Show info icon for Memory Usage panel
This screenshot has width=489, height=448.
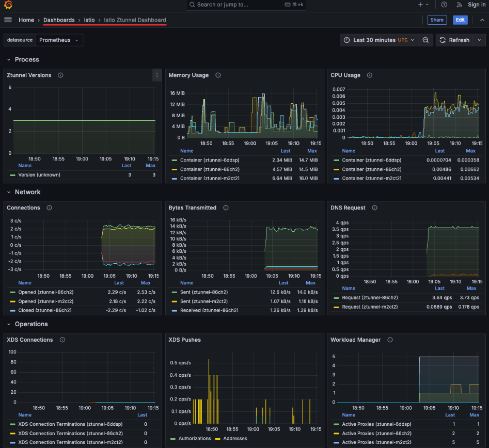pyautogui.click(x=218, y=75)
